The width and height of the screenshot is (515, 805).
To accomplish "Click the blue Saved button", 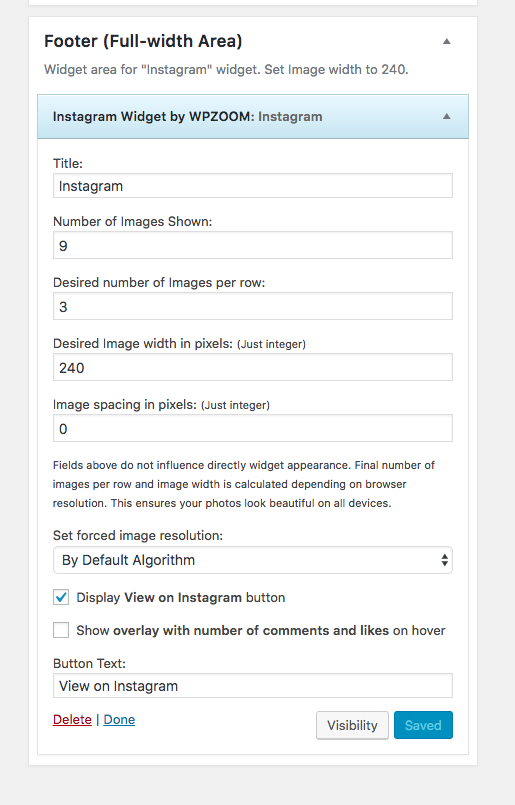I will point(423,725).
